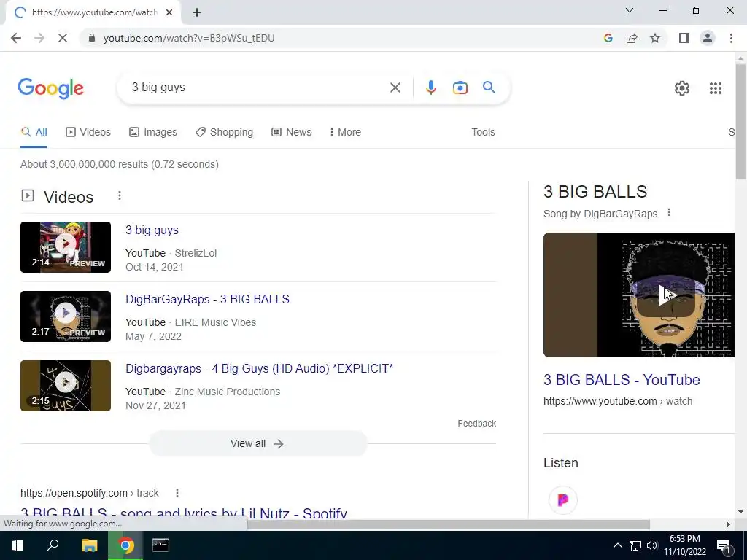Click the Pandora listen icon
747x560 pixels.
pyautogui.click(x=563, y=499)
